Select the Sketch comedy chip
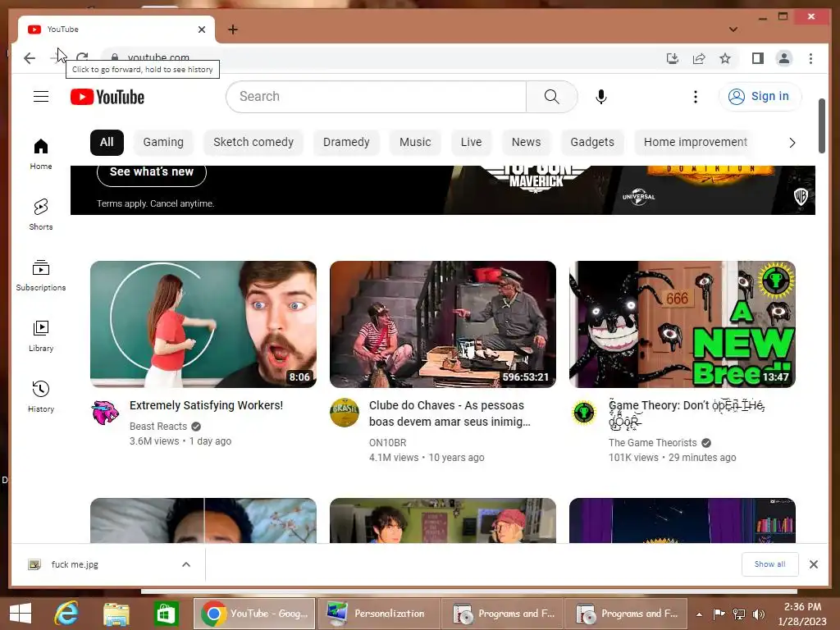Image resolution: width=840 pixels, height=630 pixels. (253, 143)
